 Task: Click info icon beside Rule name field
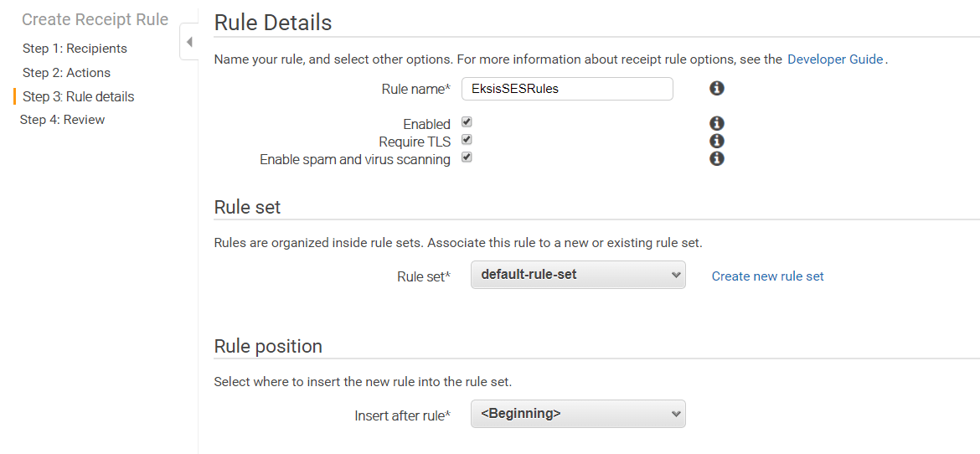(717, 88)
